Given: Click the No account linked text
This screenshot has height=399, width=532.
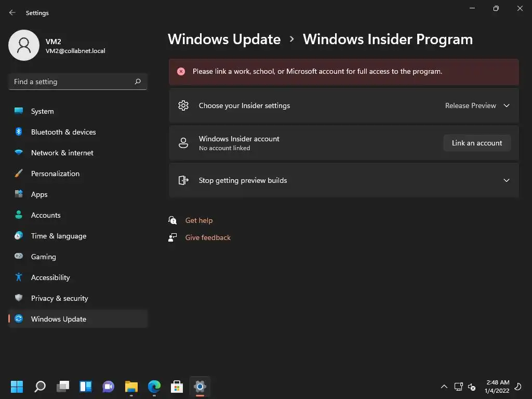Looking at the screenshot, I should (224, 148).
